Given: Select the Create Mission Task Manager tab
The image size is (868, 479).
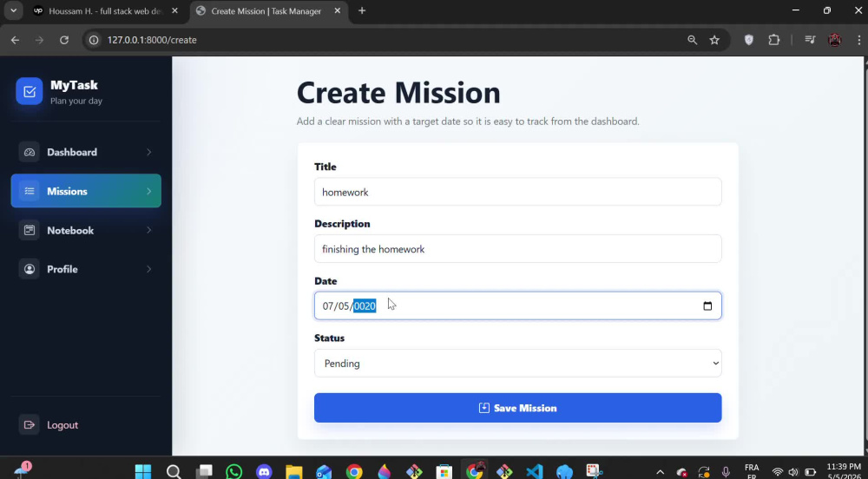Looking at the screenshot, I should [266, 10].
